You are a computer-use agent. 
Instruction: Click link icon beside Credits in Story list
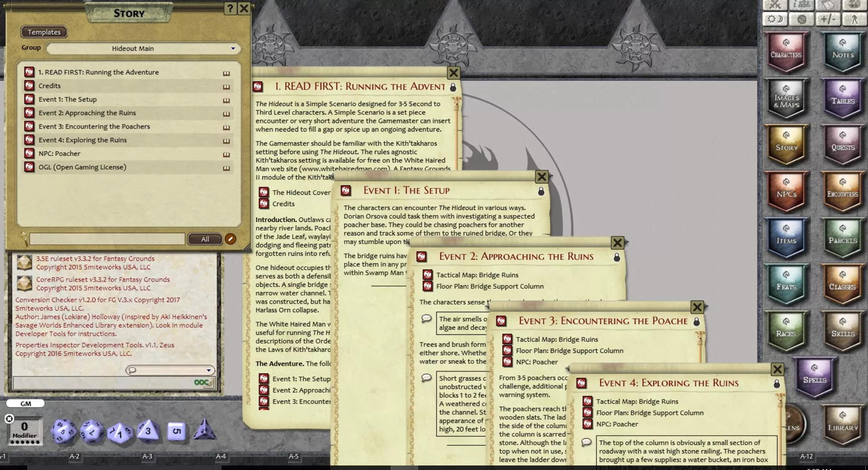coord(29,86)
